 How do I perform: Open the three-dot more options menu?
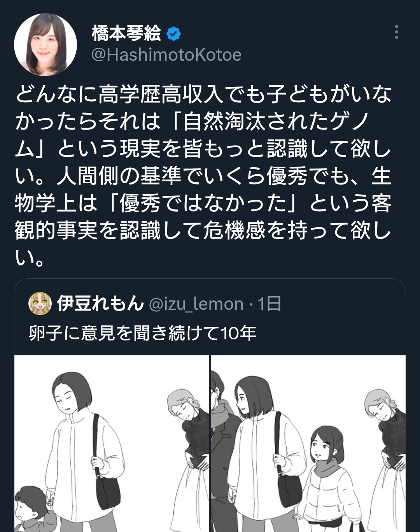[396, 32]
